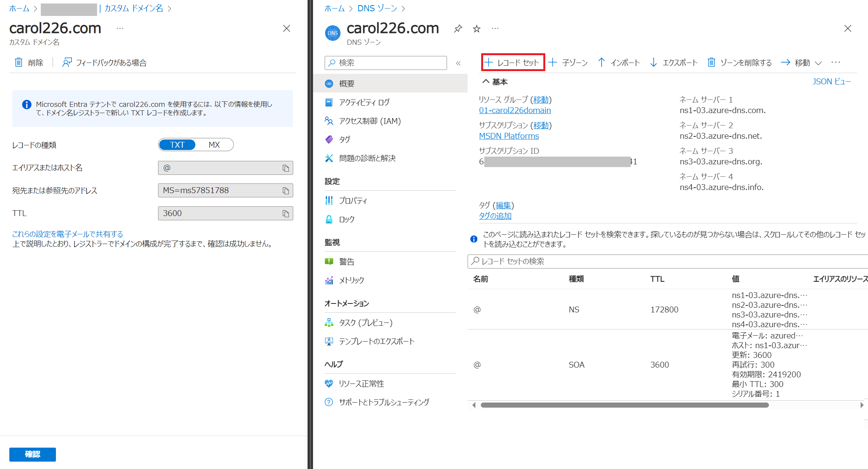
Task: Copy the TXT record value MS=ms57851788
Action: [286, 191]
